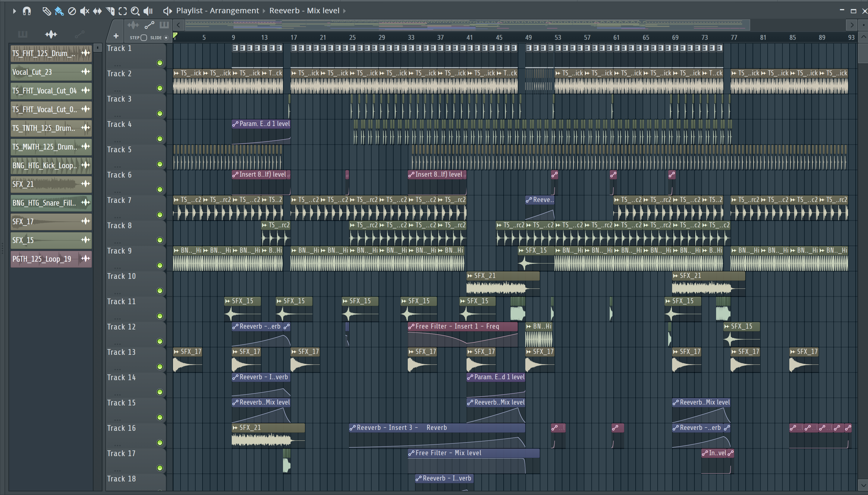Expand arrow after Reeverb - Mix level
This screenshot has height=495, width=868.
[x=344, y=11]
